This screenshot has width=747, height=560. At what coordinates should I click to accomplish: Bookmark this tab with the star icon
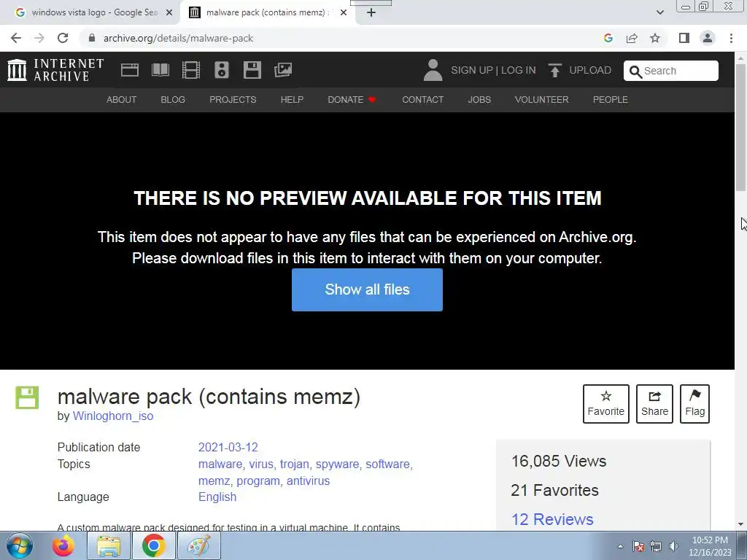click(655, 38)
